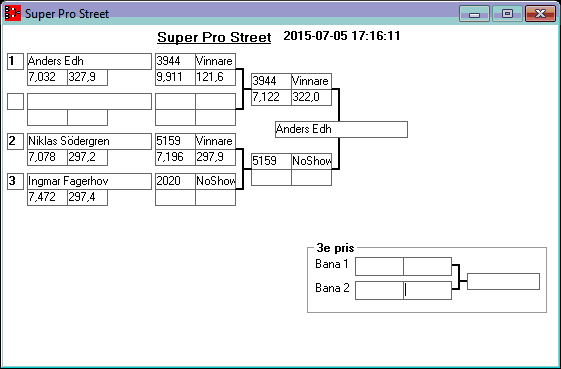
Task: Select the Ingmar Fagerhov name field
Action: (89, 181)
